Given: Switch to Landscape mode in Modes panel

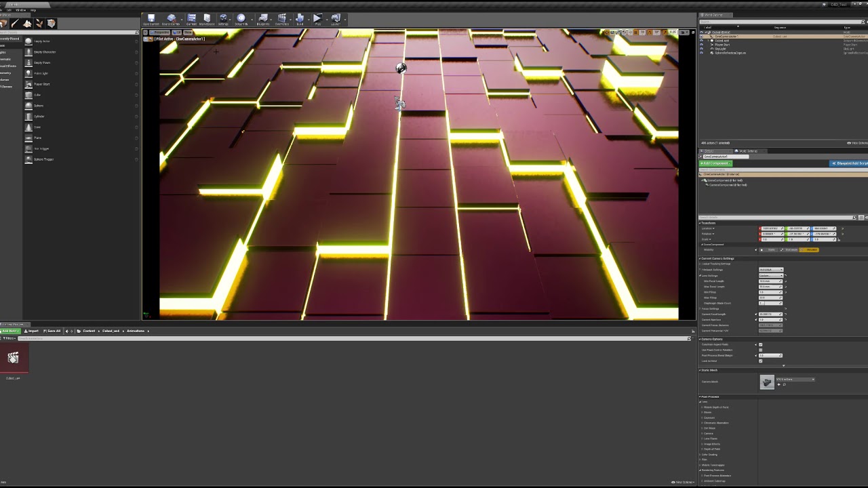Looking at the screenshot, I should pyautogui.click(x=27, y=24).
